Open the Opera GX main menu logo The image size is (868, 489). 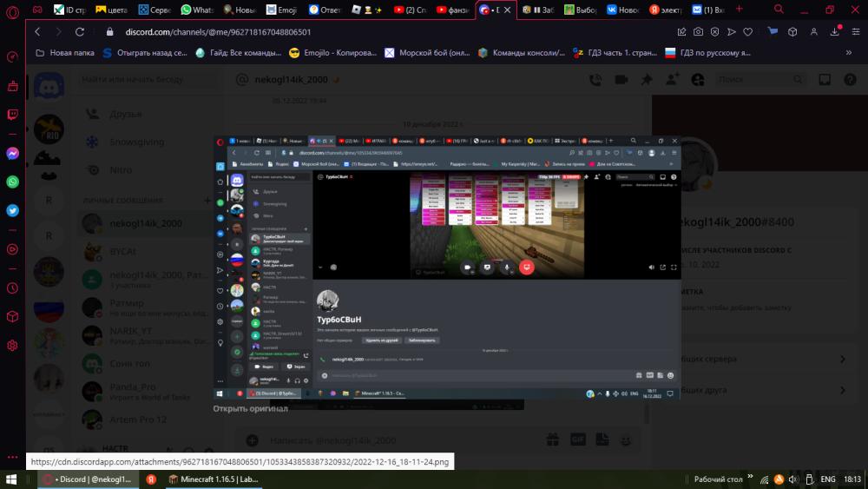pos(12,11)
